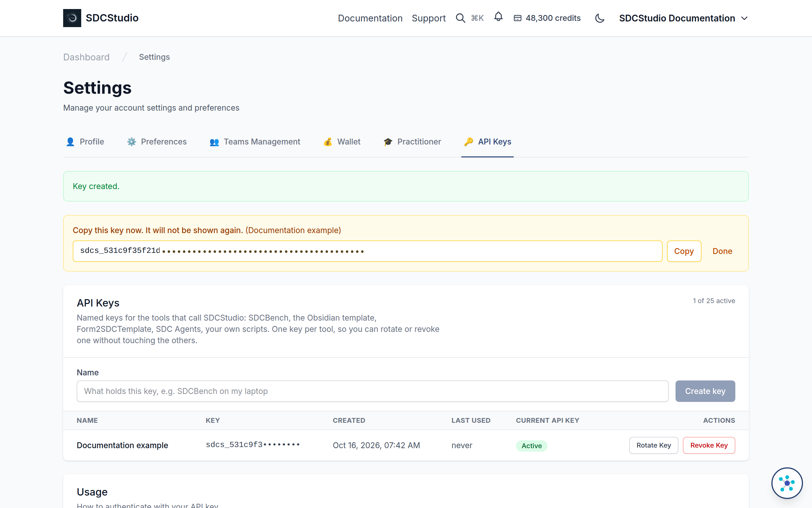Click the Settings breadcrumb
Image resolution: width=812 pixels, height=508 pixels.
pos(154,57)
